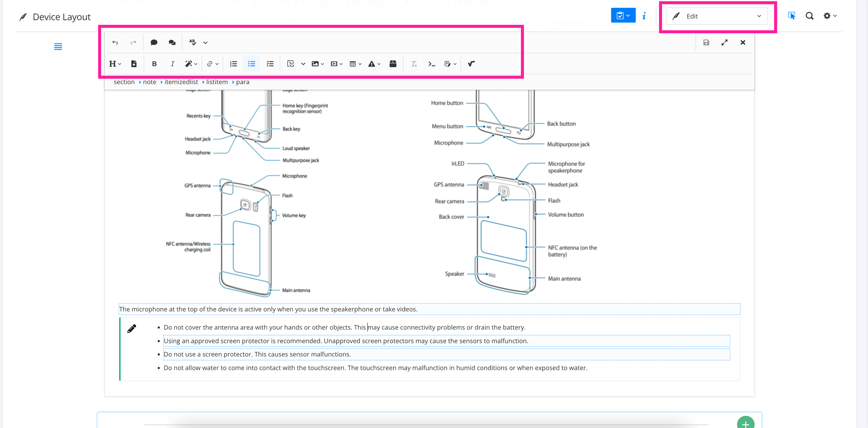Open the heading level dropdown
The image size is (868, 428).
point(115,64)
